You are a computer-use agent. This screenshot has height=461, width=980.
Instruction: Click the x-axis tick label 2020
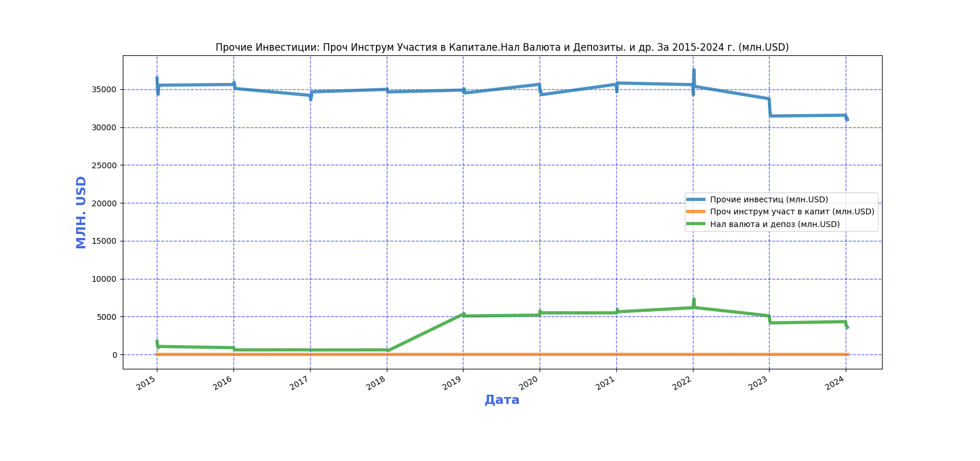530,383
